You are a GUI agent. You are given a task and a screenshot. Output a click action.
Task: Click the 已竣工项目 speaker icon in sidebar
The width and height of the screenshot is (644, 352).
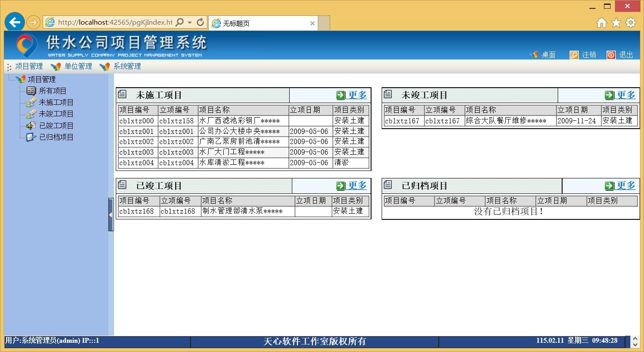coord(31,126)
